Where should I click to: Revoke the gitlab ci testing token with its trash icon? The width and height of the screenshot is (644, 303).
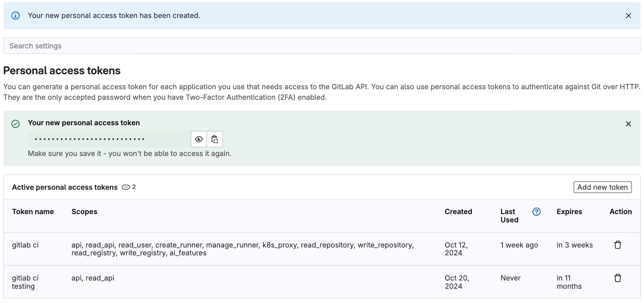point(617,278)
